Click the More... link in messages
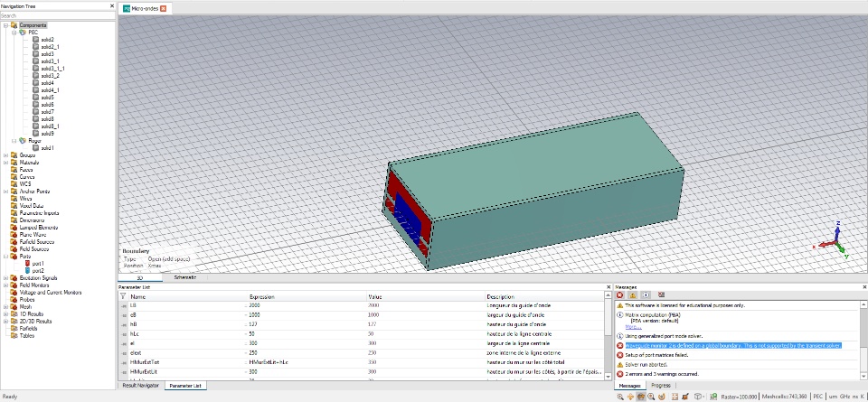Viewport: 868px width, 402px height. coord(633,327)
